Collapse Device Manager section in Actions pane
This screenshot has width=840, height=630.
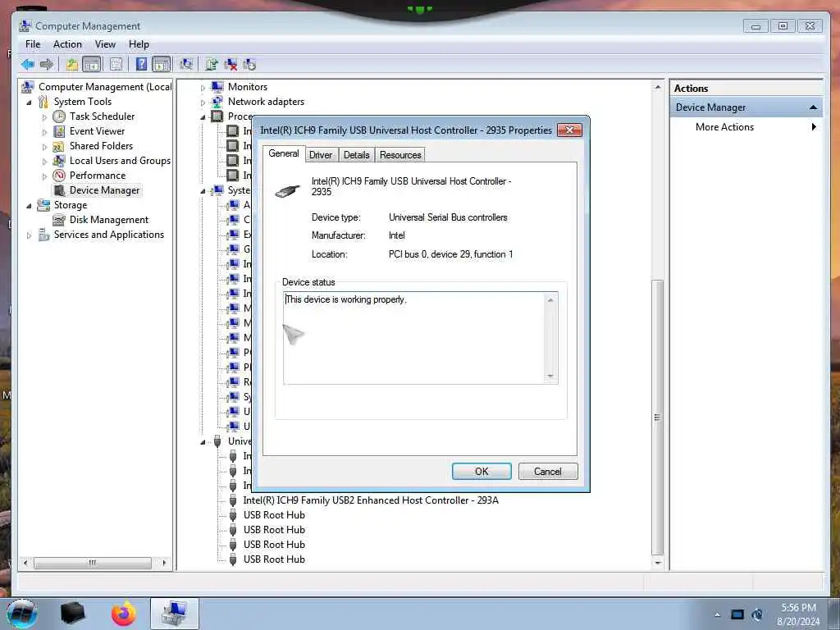tap(813, 107)
